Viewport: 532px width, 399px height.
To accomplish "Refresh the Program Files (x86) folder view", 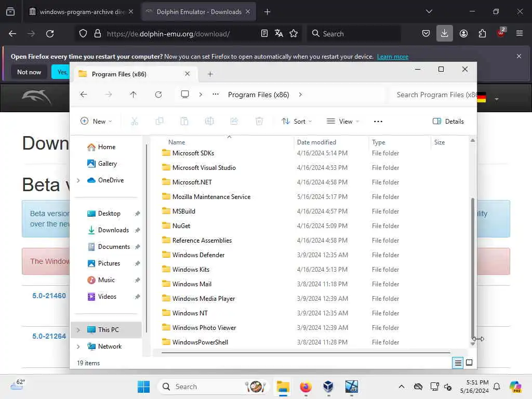I will click(x=158, y=95).
